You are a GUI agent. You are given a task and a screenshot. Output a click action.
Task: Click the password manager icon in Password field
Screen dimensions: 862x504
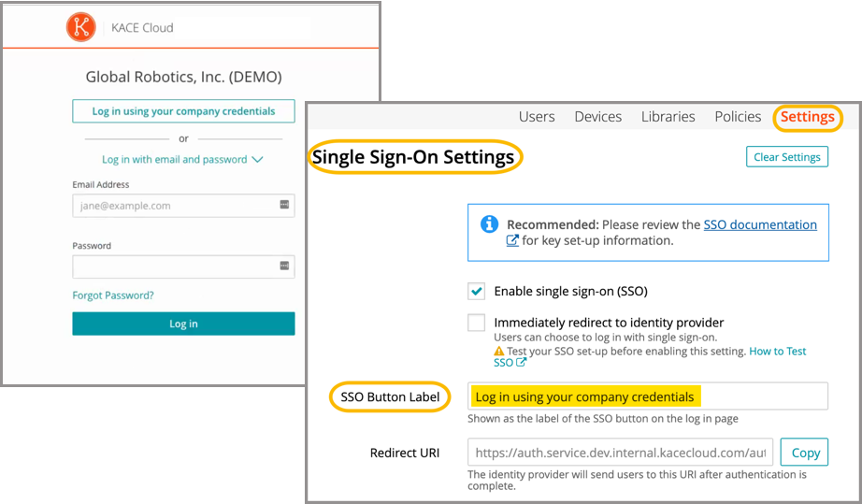click(284, 266)
